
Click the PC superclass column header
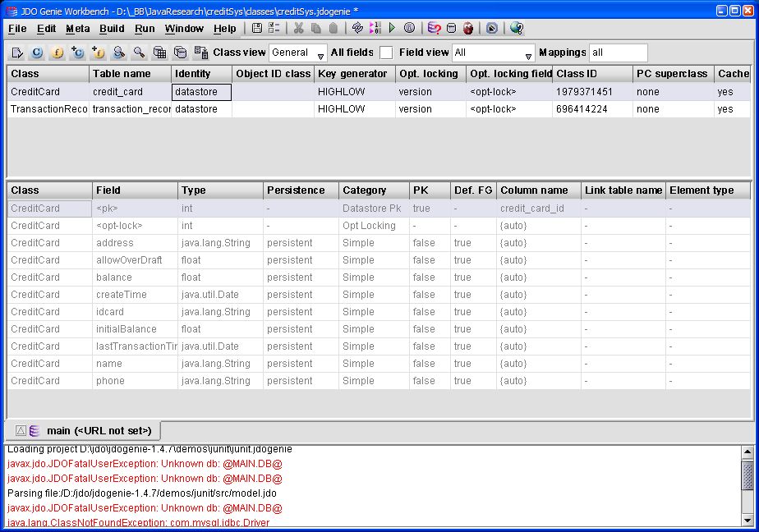(674, 74)
